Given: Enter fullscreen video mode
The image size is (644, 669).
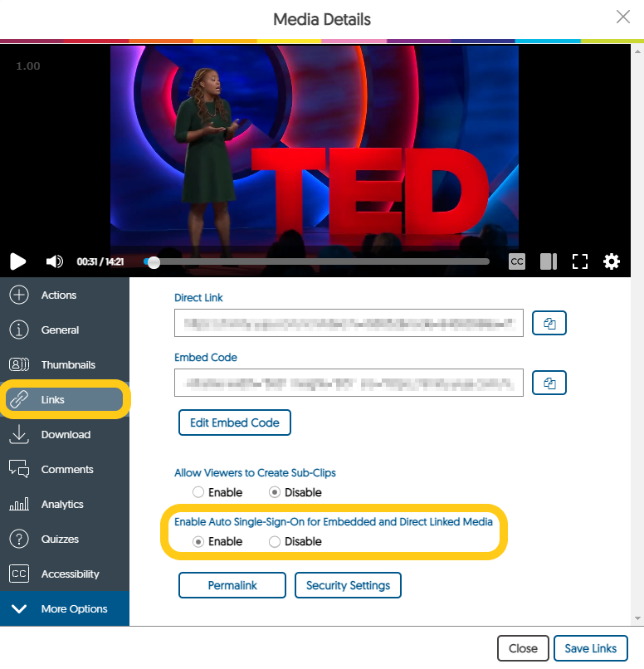Looking at the screenshot, I should click(x=580, y=261).
